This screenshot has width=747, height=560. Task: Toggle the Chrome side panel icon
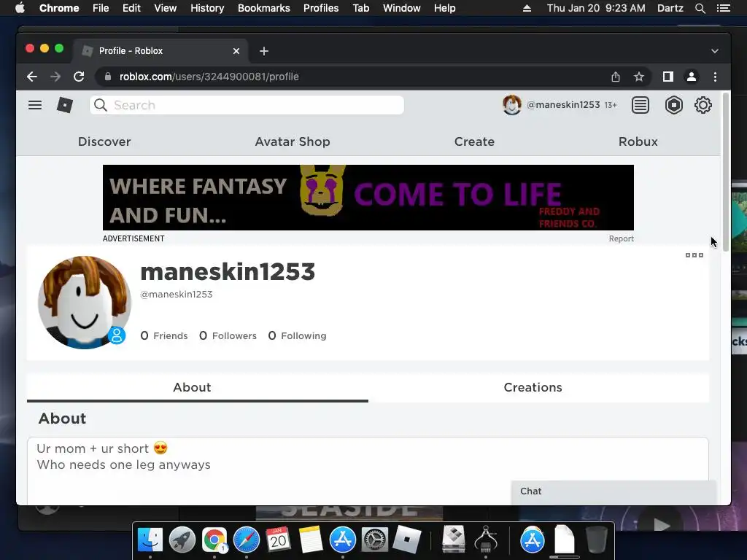pos(668,77)
